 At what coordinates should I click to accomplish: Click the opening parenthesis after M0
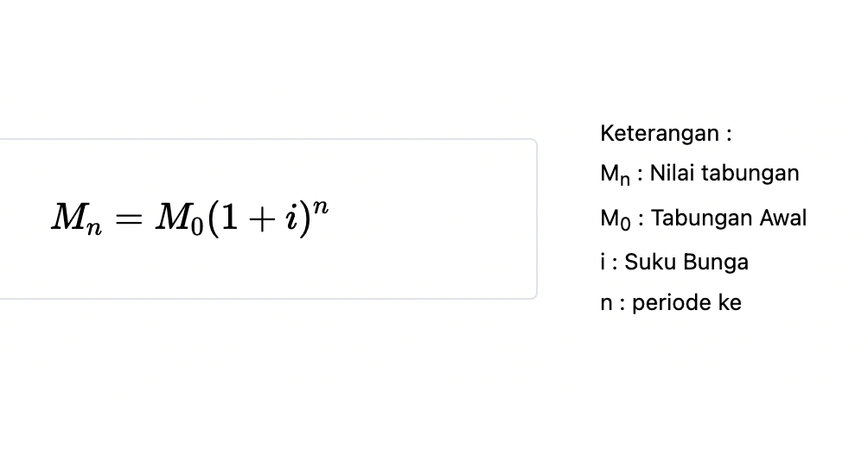tap(214, 219)
